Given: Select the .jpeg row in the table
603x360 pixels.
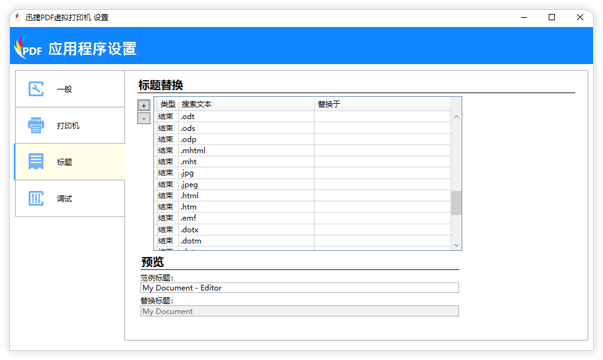Looking at the screenshot, I should 304,184.
